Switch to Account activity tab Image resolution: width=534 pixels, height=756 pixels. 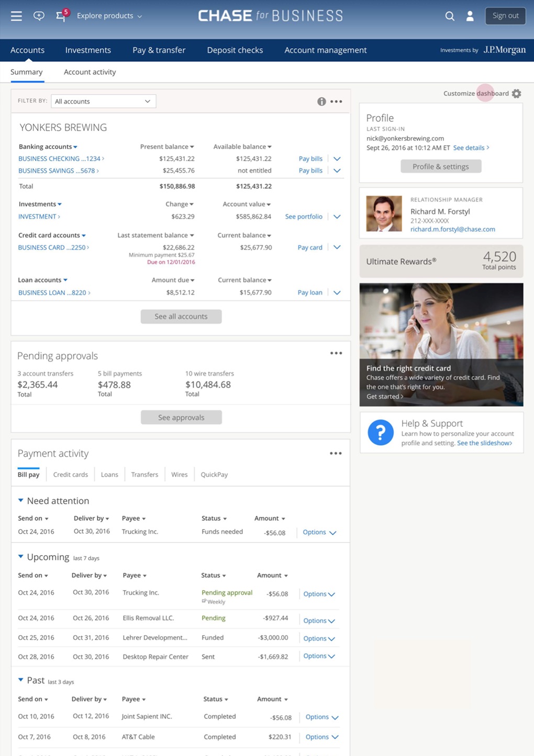[90, 72]
